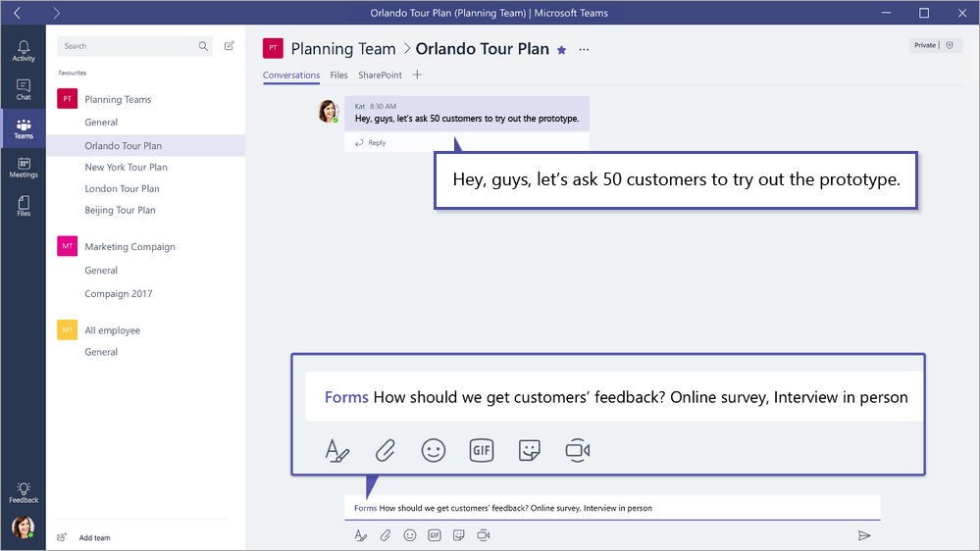Add a new tab with plus icon
The width and height of the screenshot is (980, 551).
pos(417,75)
